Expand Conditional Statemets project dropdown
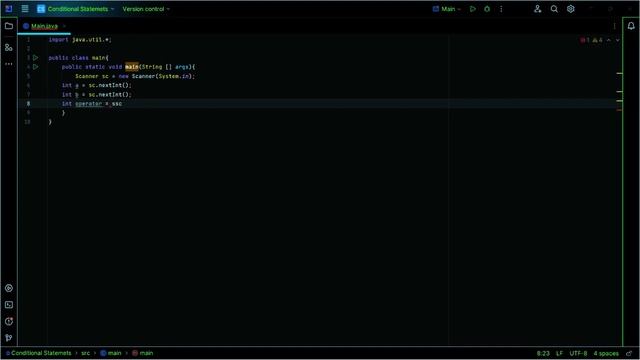Screen dimensions: 640x360 click(76, 9)
